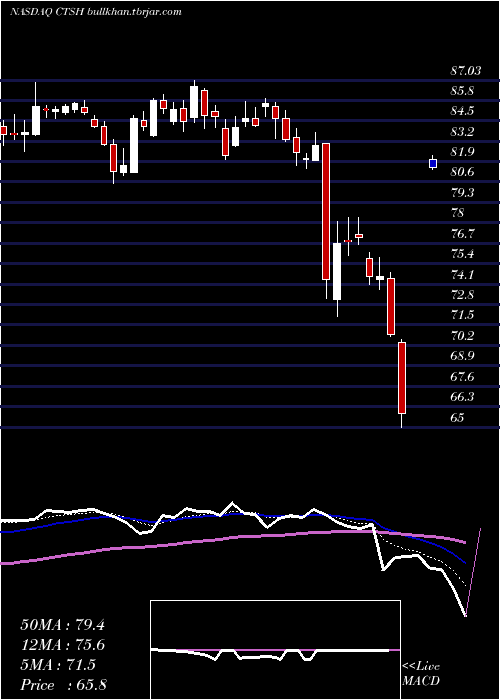Click the 87.03 price axis label

click(x=465, y=71)
